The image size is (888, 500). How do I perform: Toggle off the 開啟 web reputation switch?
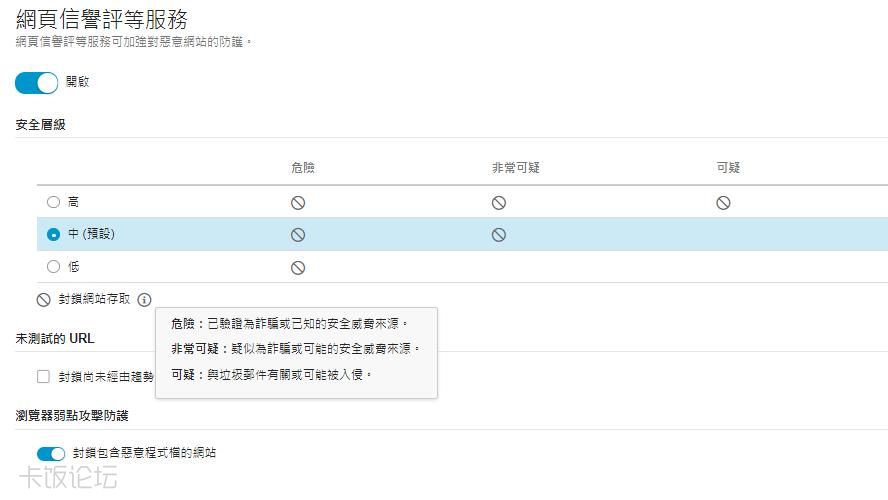(37, 83)
